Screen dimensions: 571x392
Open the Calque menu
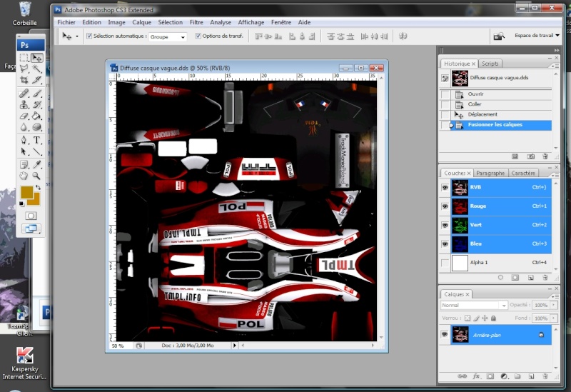point(141,22)
